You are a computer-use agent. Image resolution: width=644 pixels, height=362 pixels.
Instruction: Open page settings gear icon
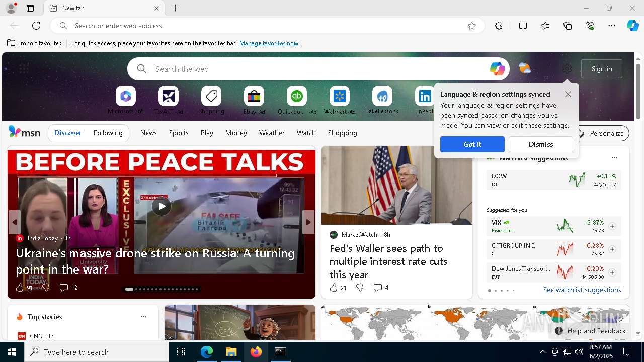tap(567, 69)
